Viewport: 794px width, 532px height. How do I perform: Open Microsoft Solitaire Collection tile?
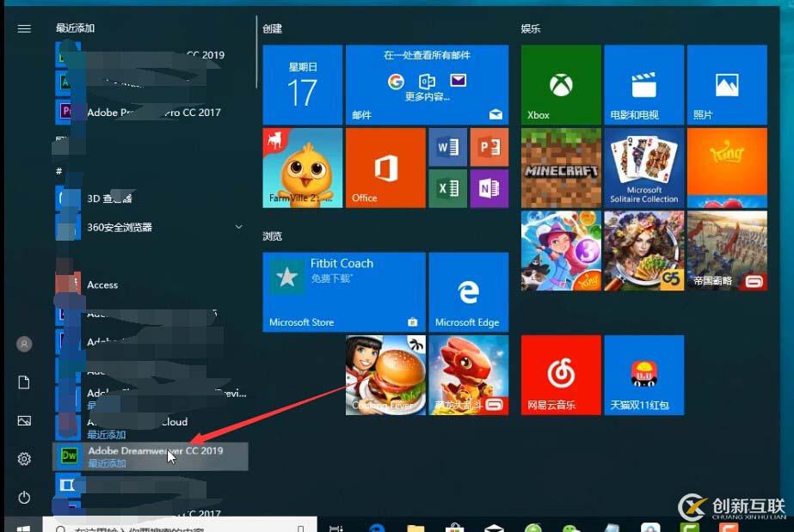point(644,167)
